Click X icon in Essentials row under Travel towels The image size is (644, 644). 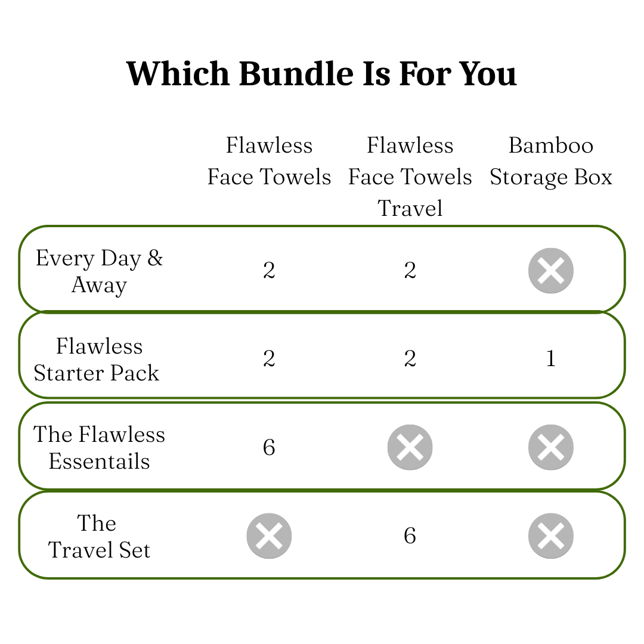[410, 447]
